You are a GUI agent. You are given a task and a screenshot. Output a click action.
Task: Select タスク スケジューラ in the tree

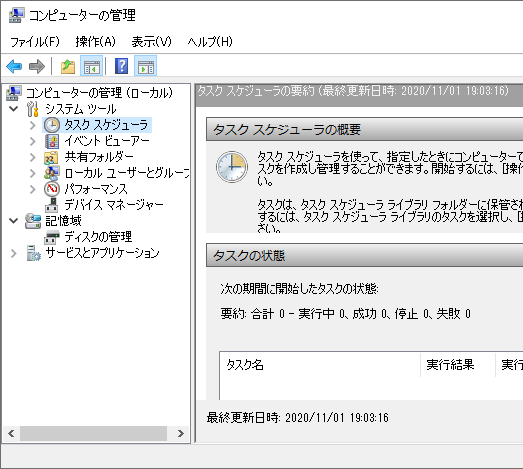point(106,125)
